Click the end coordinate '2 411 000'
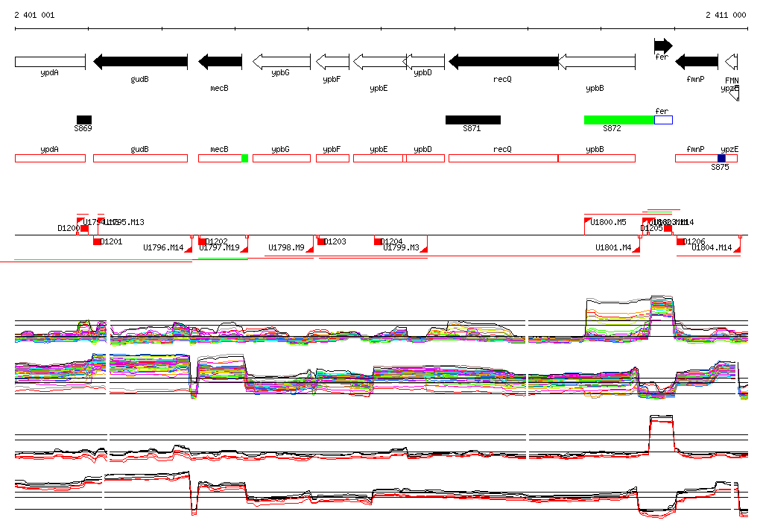Viewport: 763px width, 532px height. coord(726,15)
